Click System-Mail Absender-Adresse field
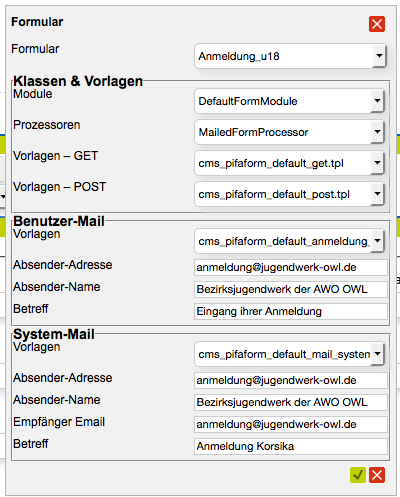Viewport: 400px width, 497px height. [x=291, y=380]
